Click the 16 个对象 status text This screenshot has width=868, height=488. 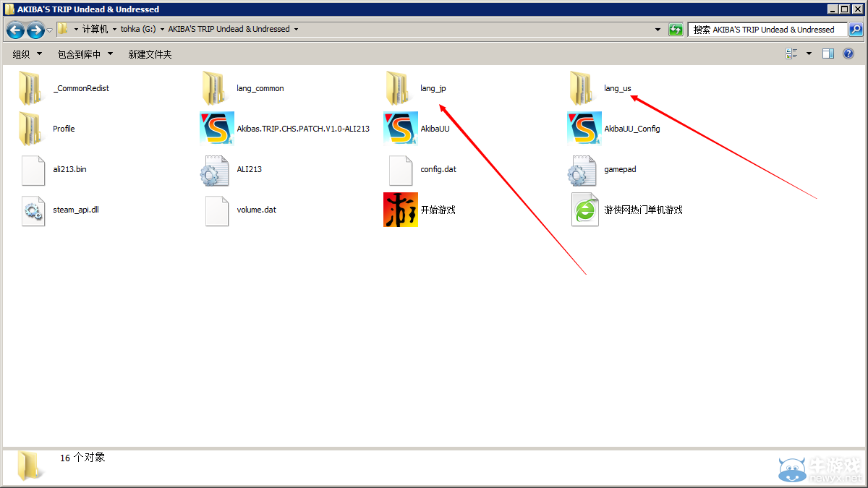pyautogui.click(x=82, y=458)
